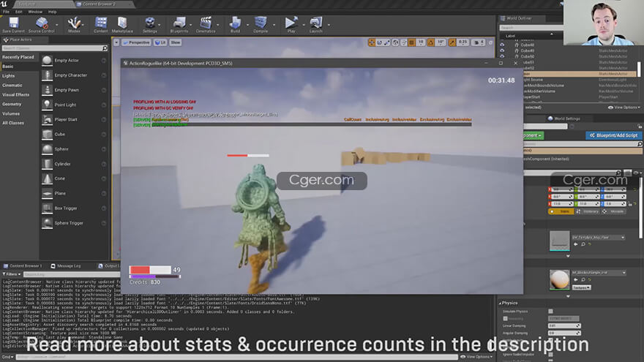
Task: Select the translate gizmo tool in viewport
Action: [x=372, y=42]
